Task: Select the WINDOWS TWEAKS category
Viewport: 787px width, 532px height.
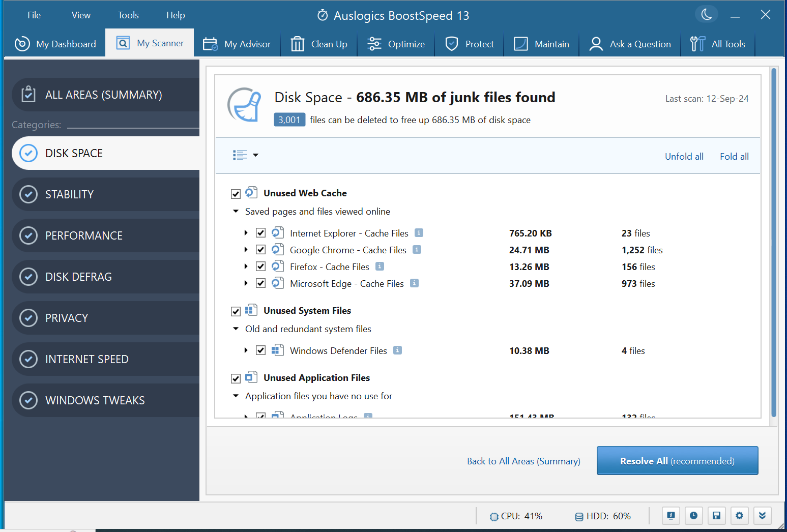Action: point(105,400)
